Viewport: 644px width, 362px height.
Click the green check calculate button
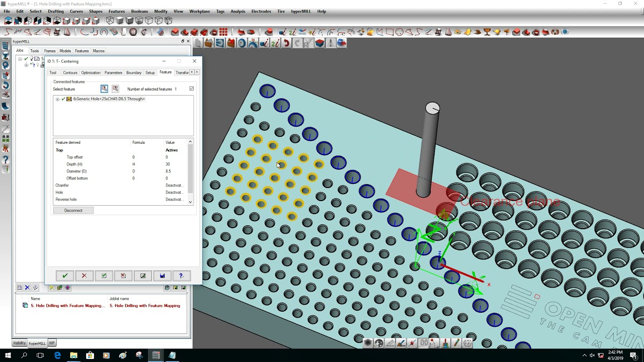(x=104, y=276)
